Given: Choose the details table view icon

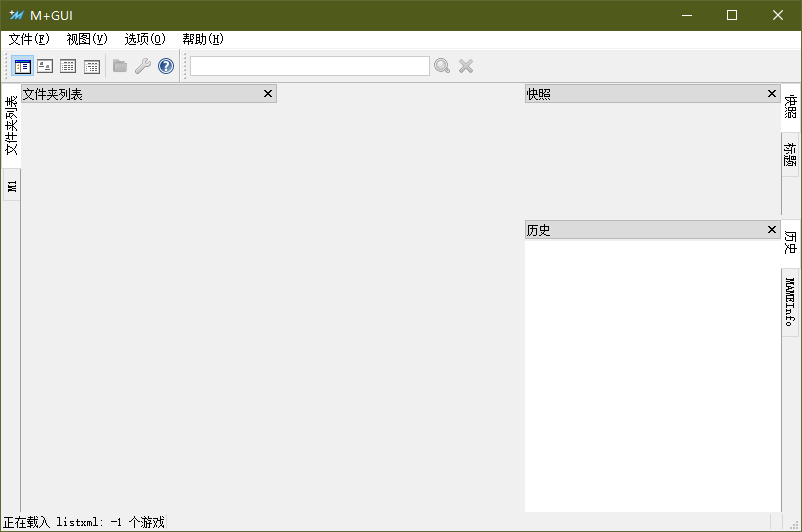Looking at the screenshot, I should tap(68, 66).
